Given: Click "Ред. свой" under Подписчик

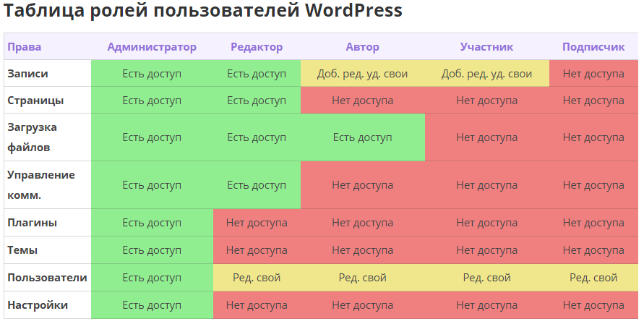Looking at the screenshot, I should [593, 278].
